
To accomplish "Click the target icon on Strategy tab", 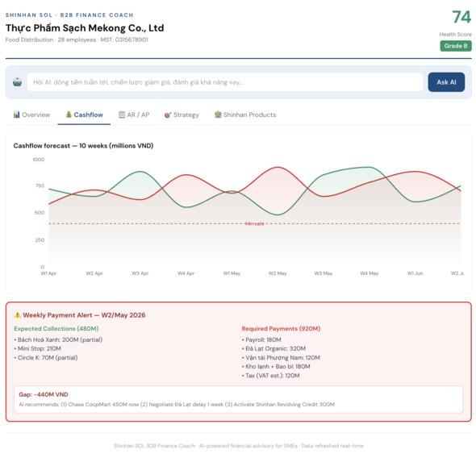I will 168,115.
